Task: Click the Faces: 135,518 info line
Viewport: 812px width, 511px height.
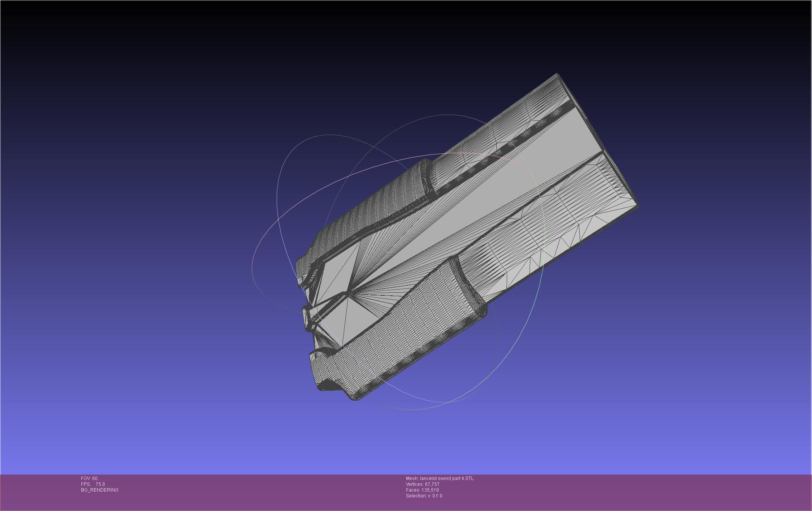Action: pyautogui.click(x=422, y=490)
